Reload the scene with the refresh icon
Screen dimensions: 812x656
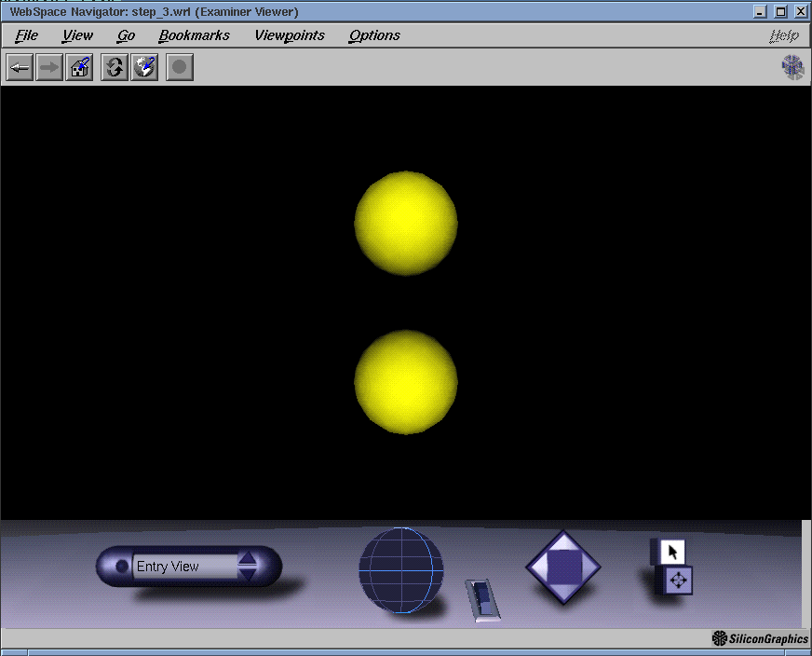(x=115, y=67)
